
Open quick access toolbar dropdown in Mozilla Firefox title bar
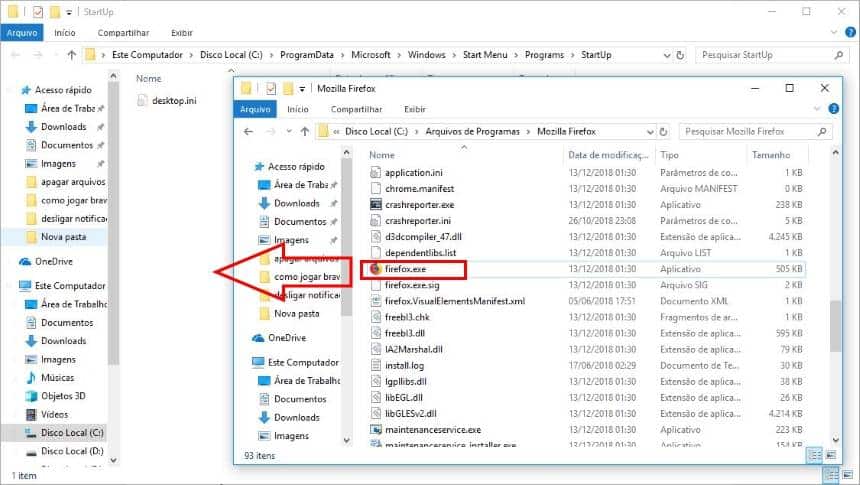302,89
